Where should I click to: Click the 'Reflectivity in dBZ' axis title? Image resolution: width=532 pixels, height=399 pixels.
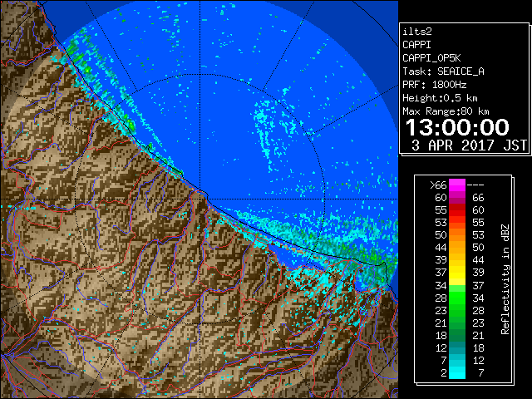point(505,279)
